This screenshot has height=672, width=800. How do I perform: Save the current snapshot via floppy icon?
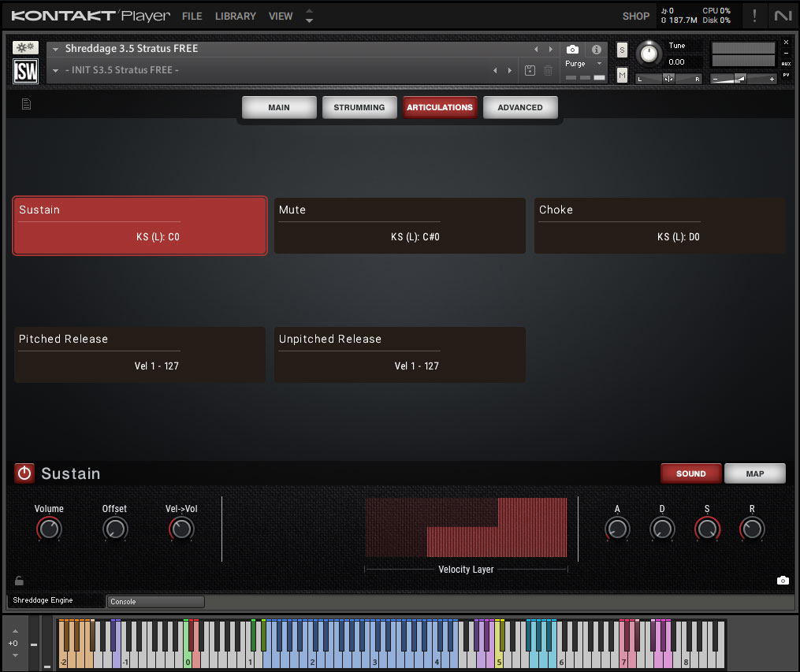[530, 70]
